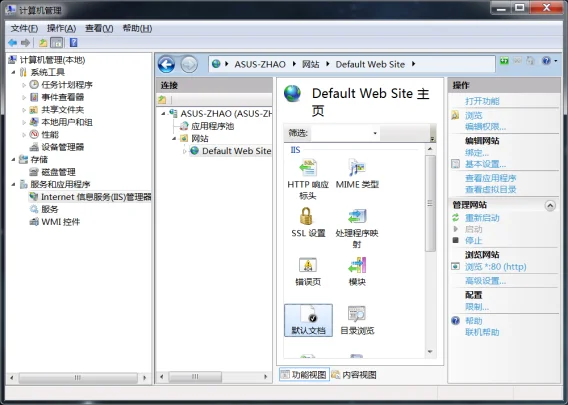Select 服务 in the tree
Screen dimensions: 568x405
[x=50, y=209]
